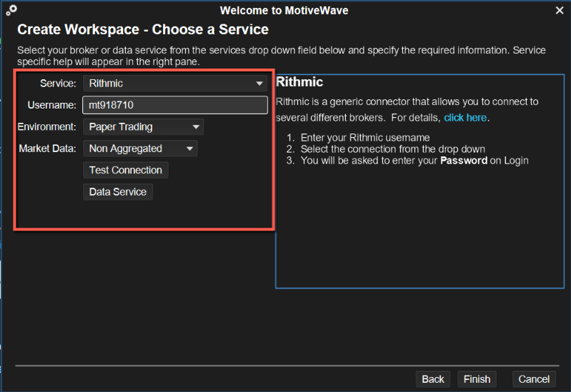Click the Rithmic heading in help pane
Screen dimensions: 571x392
299,82
